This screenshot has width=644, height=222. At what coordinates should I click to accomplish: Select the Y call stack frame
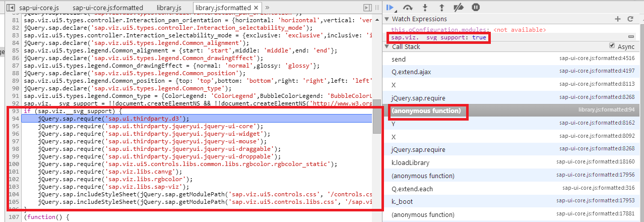pyautogui.click(x=509, y=124)
